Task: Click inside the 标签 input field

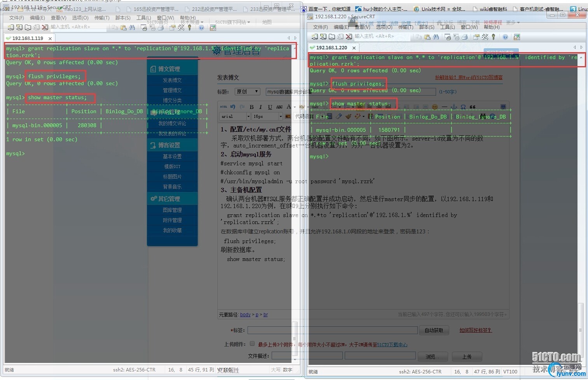Action: [x=332, y=330]
